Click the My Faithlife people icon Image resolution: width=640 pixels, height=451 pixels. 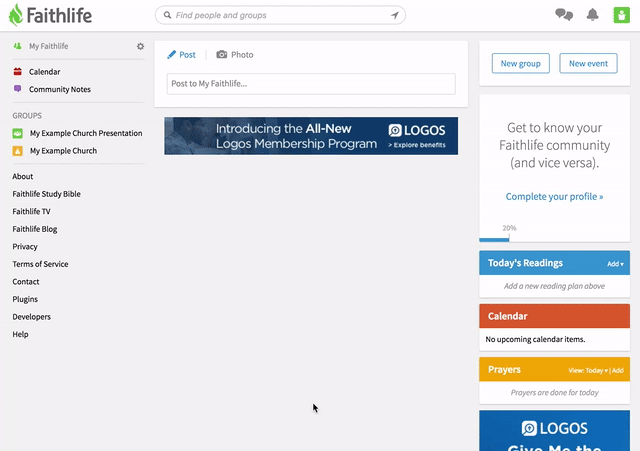17,46
